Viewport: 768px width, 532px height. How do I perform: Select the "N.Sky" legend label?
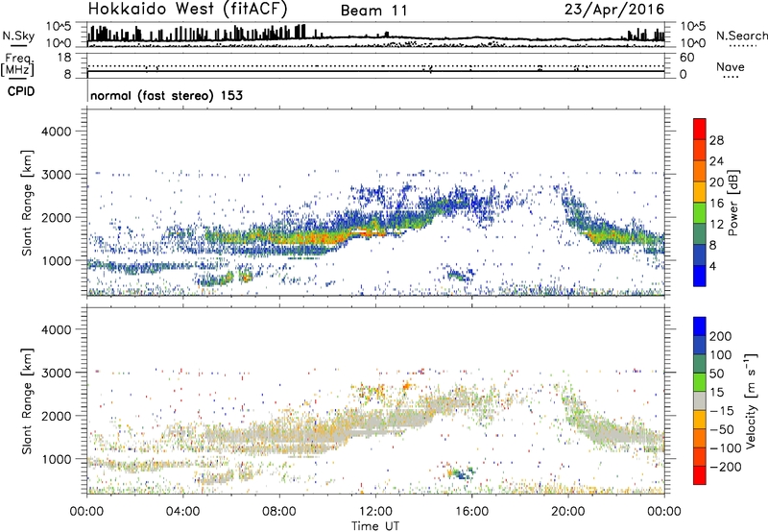[x=18, y=36]
